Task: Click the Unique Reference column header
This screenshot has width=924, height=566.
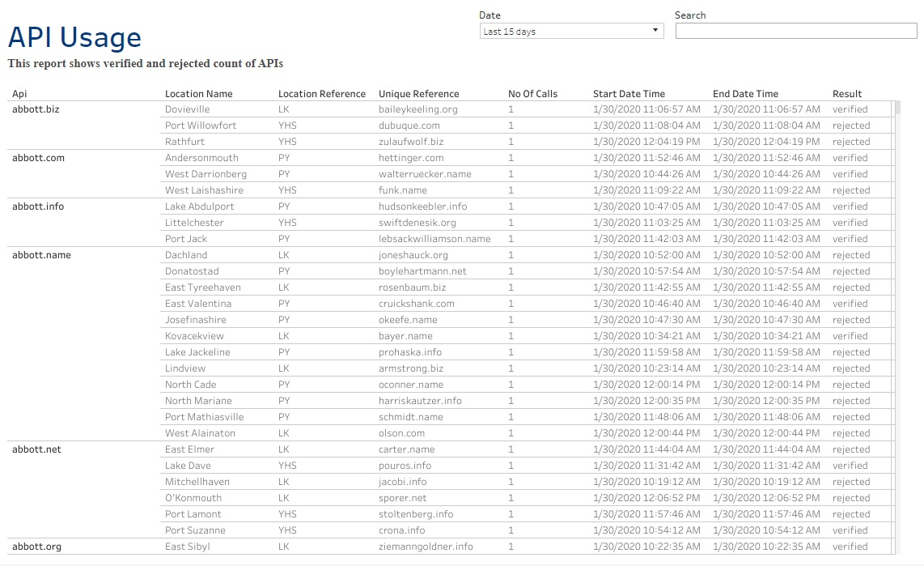Action: [418, 94]
